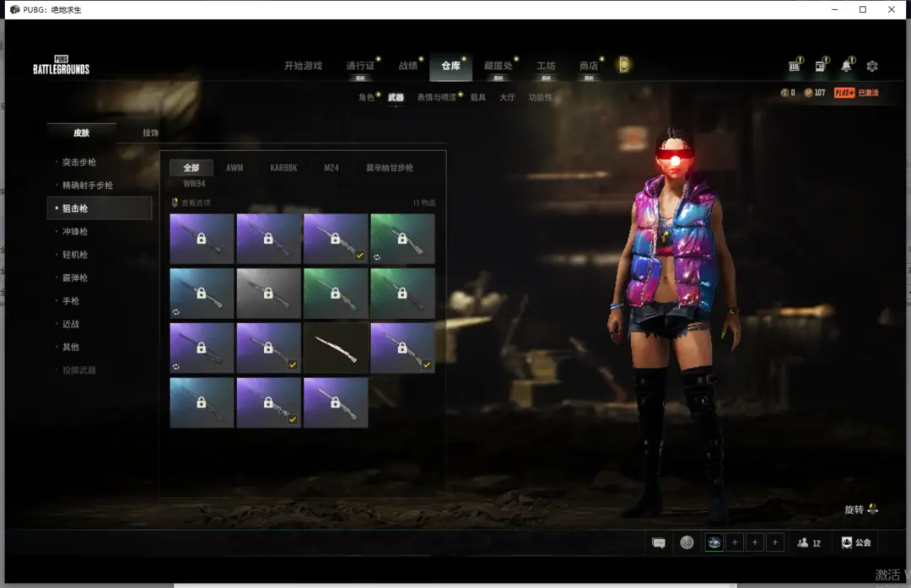Click the 已激活 status text
Screen dimensions: 911x588
coord(868,93)
